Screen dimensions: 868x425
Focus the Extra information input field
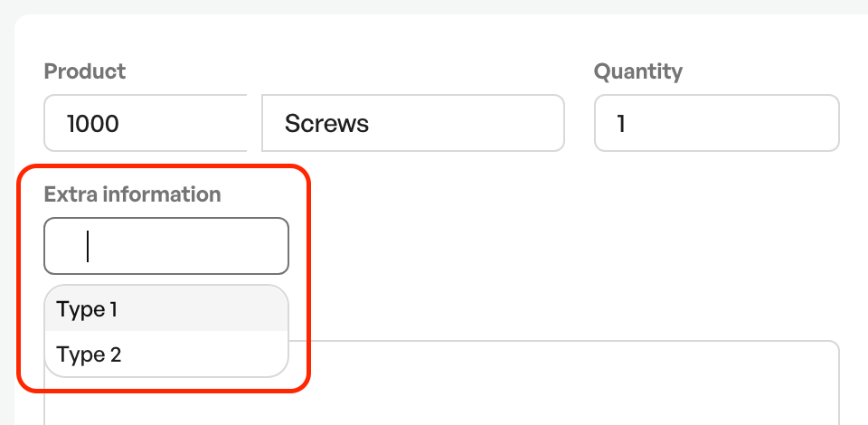click(166, 246)
